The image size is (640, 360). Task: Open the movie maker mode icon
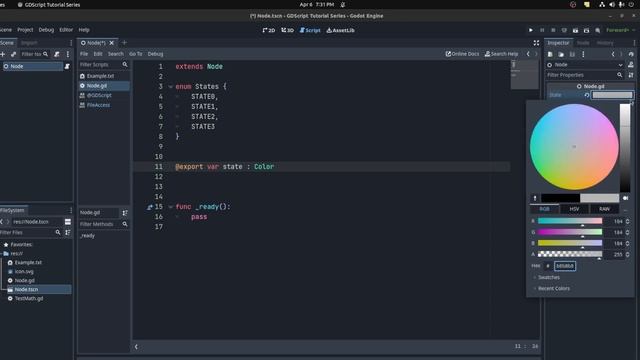pos(598,30)
